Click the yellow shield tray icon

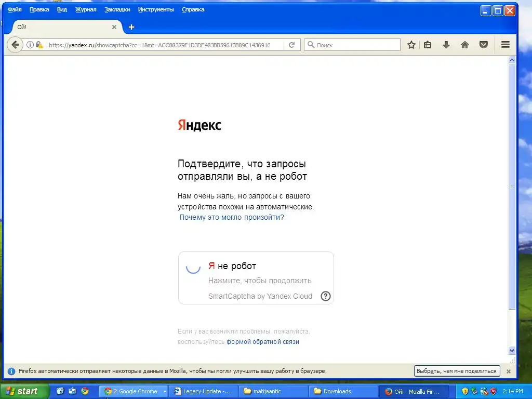pyautogui.click(x=465, y=391)
